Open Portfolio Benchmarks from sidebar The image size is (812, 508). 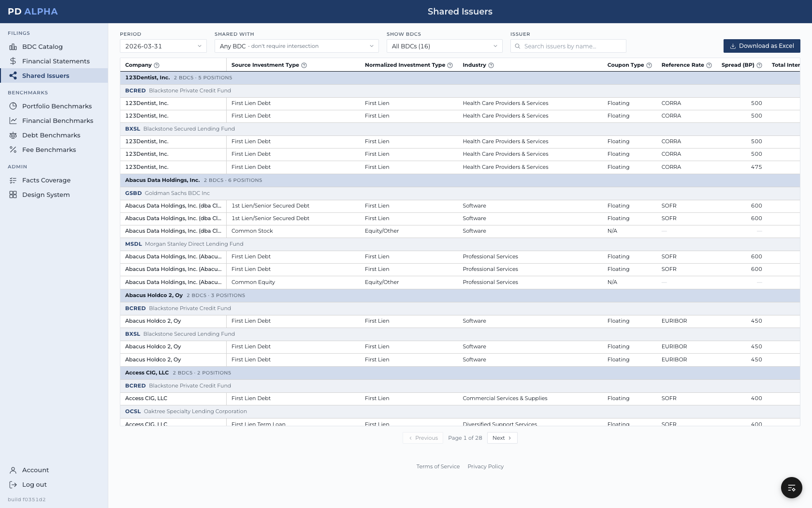click(x=54, y=106)
